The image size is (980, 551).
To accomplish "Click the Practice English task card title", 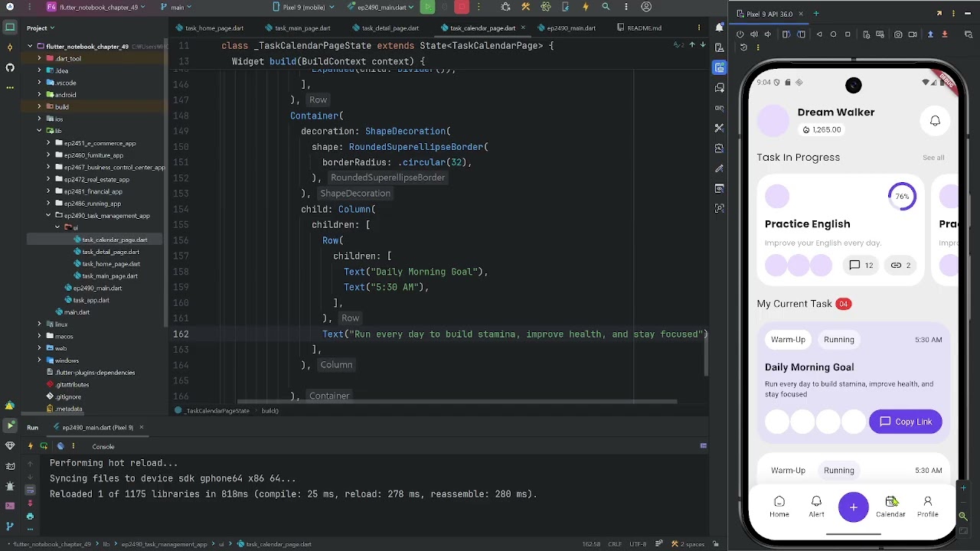I will pyautogui.click(x=807, y=224).
